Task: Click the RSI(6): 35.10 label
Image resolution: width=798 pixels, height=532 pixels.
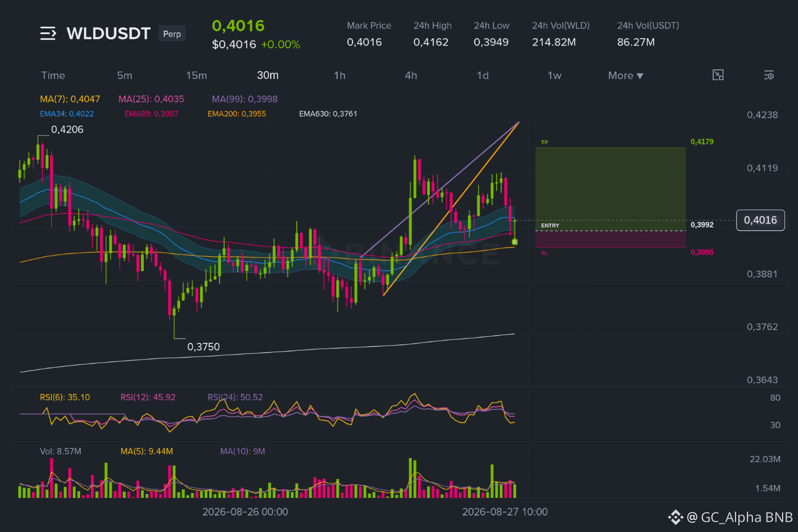Action: 65,397
